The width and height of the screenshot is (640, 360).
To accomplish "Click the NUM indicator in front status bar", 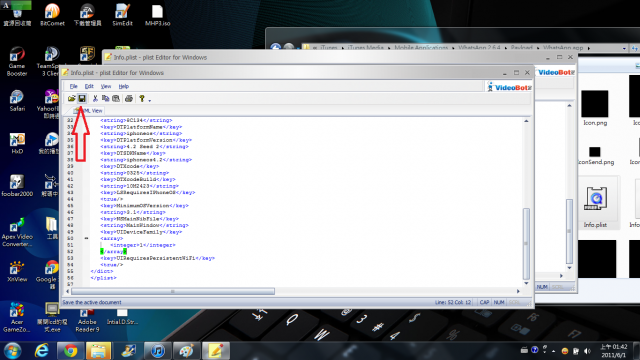I will [499, 302].
